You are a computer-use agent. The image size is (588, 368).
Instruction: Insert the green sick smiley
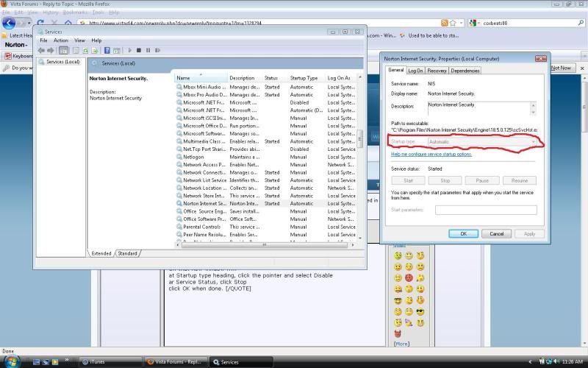(398, 255)
